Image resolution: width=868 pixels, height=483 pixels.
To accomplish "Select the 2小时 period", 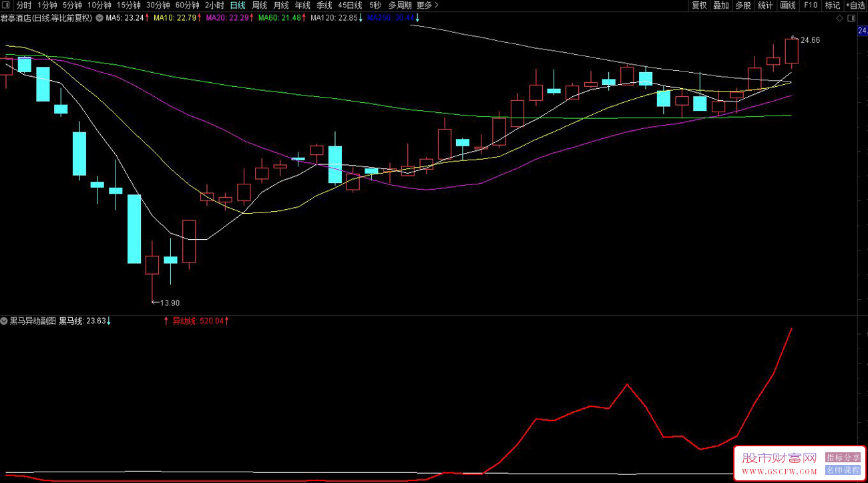I will click(x=214, y=5).
